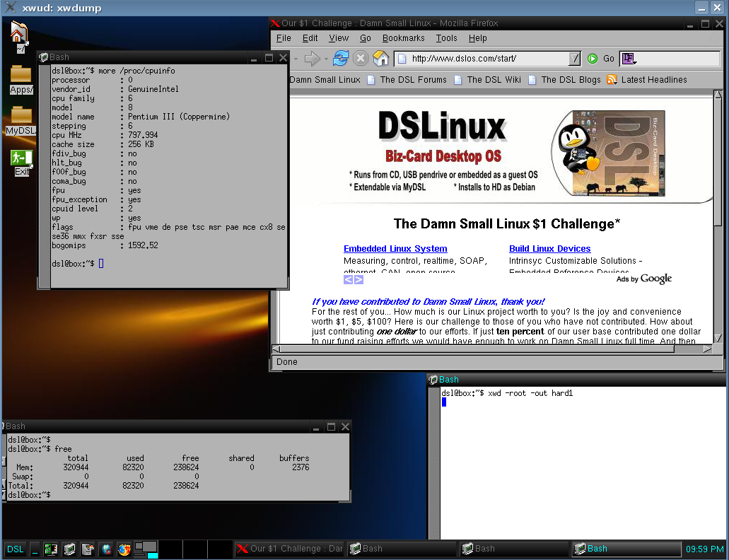Screen dimensions: 729x560
Task: Click scrollbar of cpuinfo Bash terminal
Action: click(45, 175)
